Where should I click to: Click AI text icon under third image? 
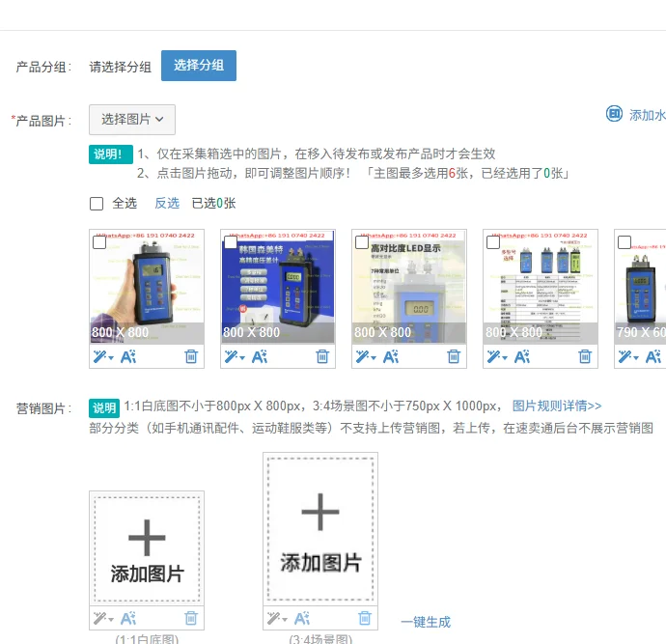point(391,356)
